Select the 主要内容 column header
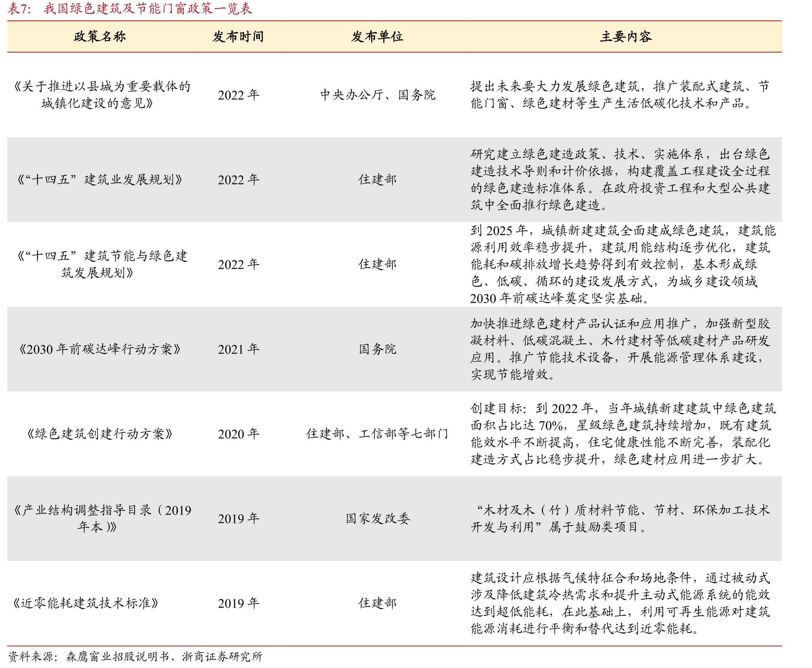 [x=626, y=37]
